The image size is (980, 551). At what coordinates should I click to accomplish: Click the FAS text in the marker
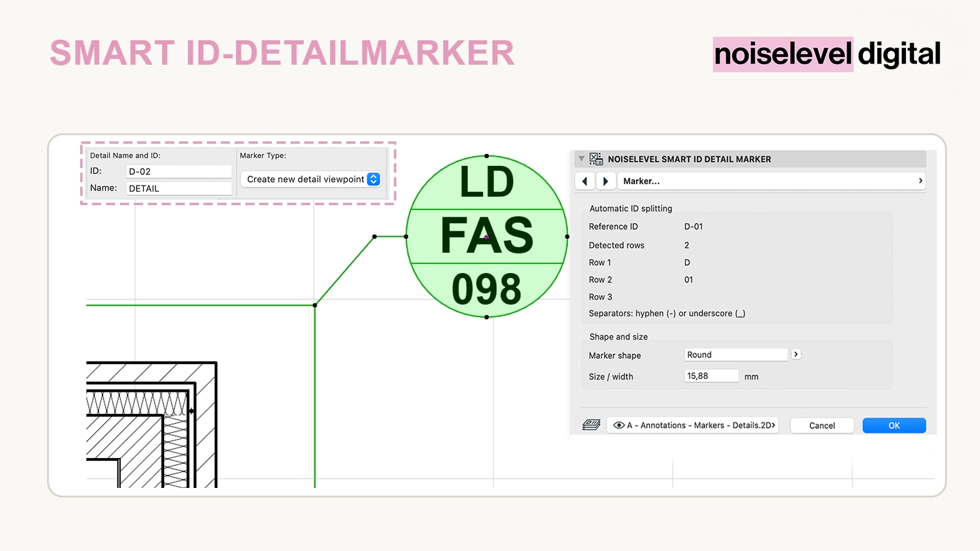(487, 236)
